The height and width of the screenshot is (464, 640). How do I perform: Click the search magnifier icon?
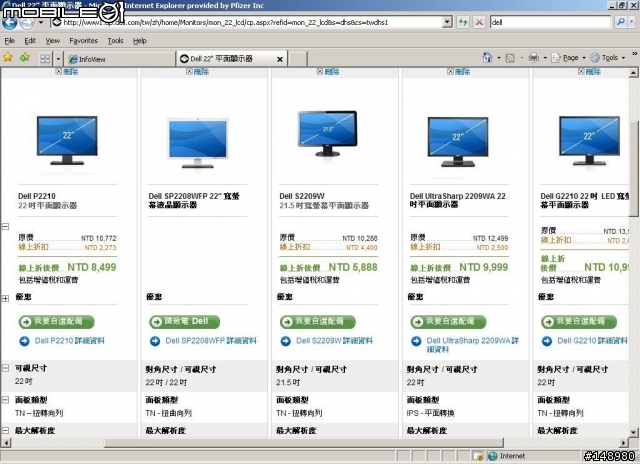pyautogui.click(x=620, y=22)
